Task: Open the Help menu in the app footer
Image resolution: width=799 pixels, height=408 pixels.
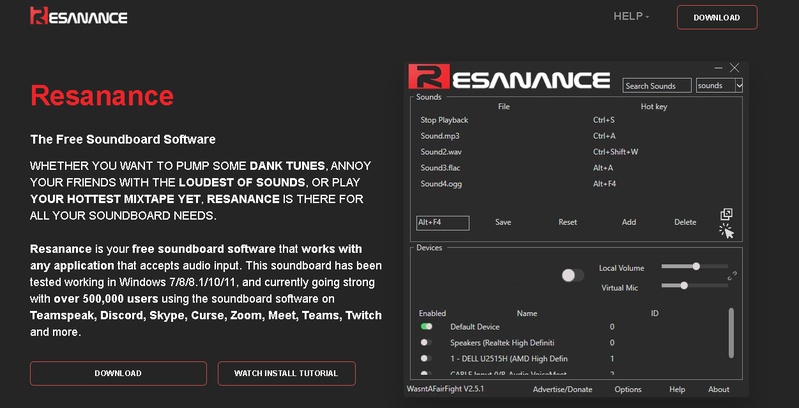Action: pyautogui.click(x=677, y=389)
